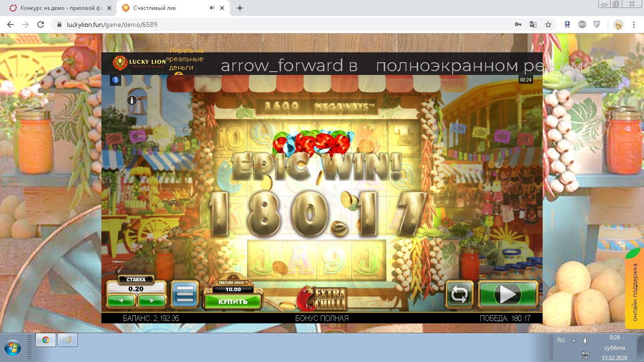The image size is (644, 362).
Task: Click the 'БАЛАНС: 2,192.35' balance readout
Action: pyautogui.click(x=151, y=318)
